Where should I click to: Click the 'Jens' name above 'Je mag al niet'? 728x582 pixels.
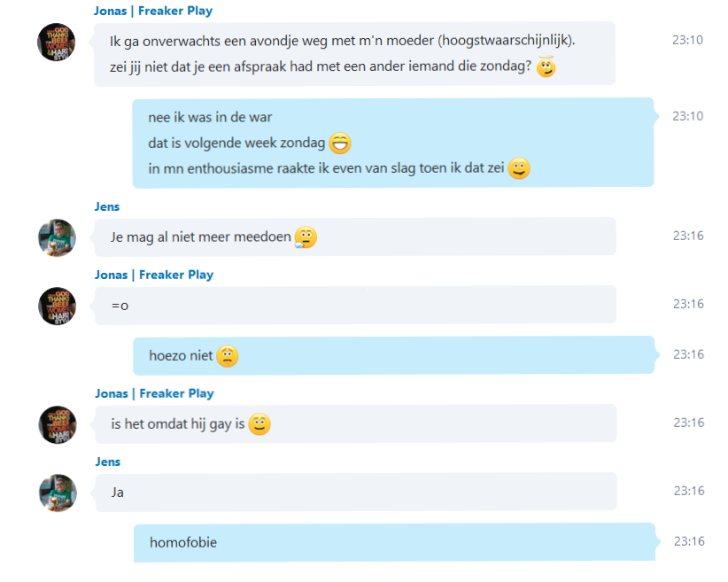point(107,206)
